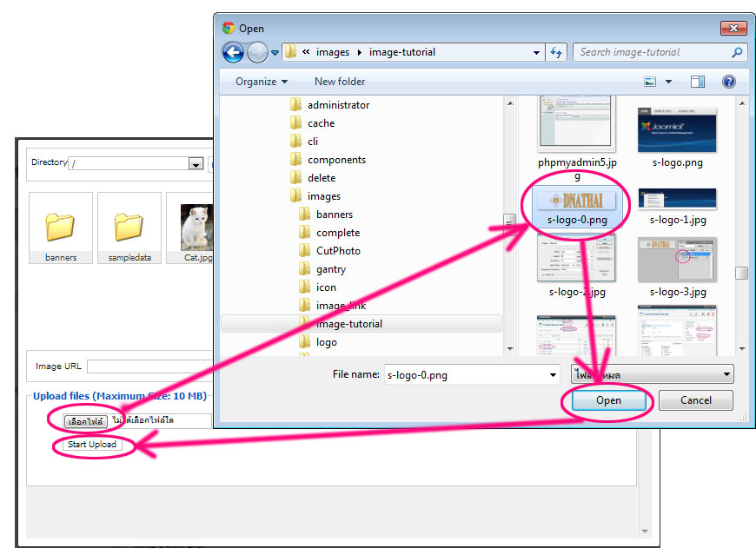
Task: Click the change view icon in toolbar
Action: coord(650,82)
